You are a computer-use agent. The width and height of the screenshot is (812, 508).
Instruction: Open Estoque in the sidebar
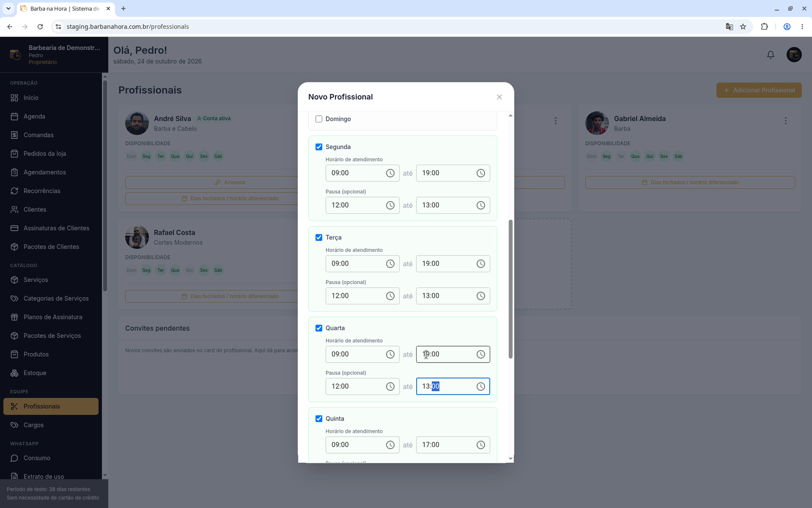(x=51, y=373)
